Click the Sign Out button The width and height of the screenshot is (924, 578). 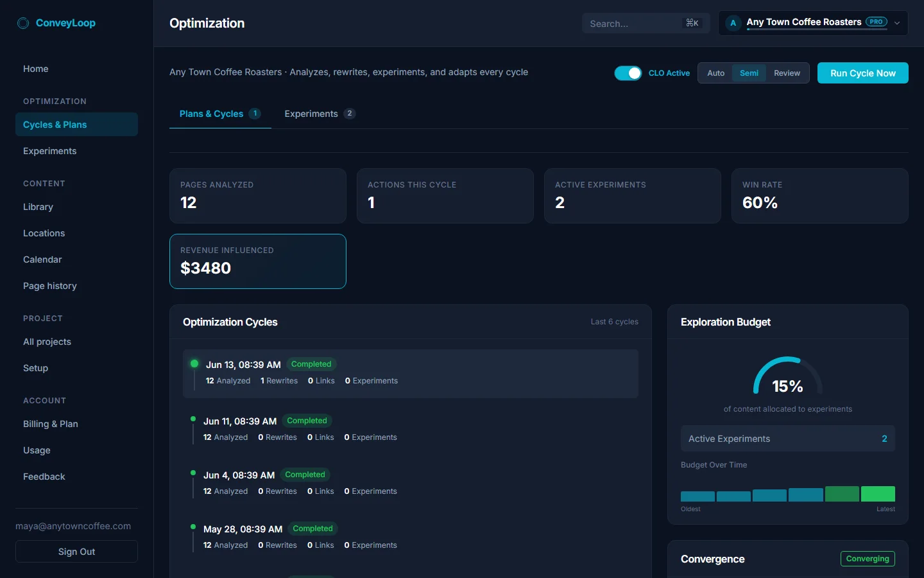click(76, 552)
